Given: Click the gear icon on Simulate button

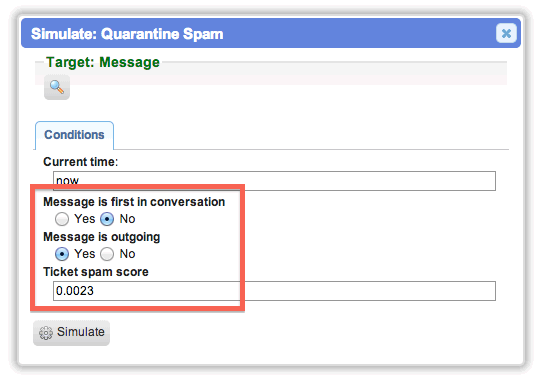Looking at the screenshot, I should coord(46,333).
